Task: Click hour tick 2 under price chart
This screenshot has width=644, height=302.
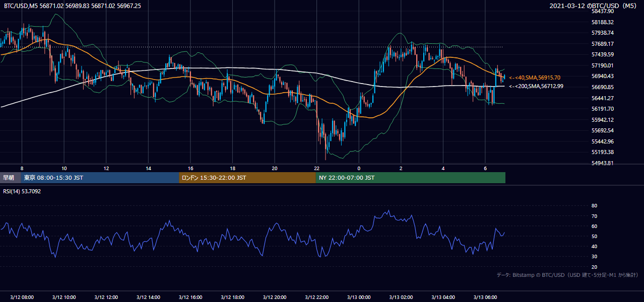Action: [x=401, y=168]
